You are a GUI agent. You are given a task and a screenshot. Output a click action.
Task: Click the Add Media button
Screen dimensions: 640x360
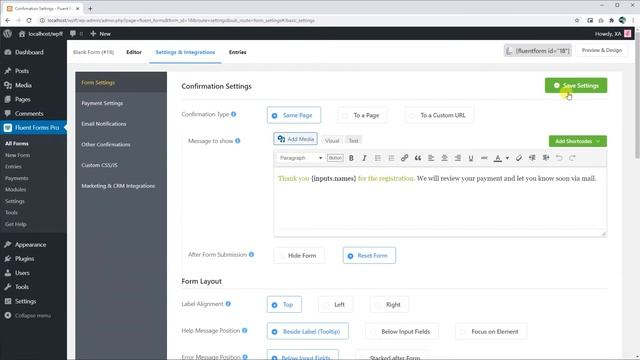coord(296,139)
